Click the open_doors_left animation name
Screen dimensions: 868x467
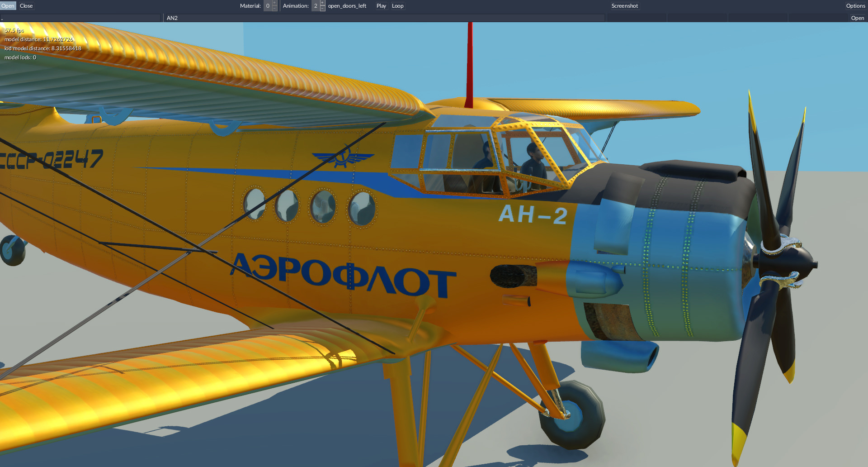(x=347, y=6)
